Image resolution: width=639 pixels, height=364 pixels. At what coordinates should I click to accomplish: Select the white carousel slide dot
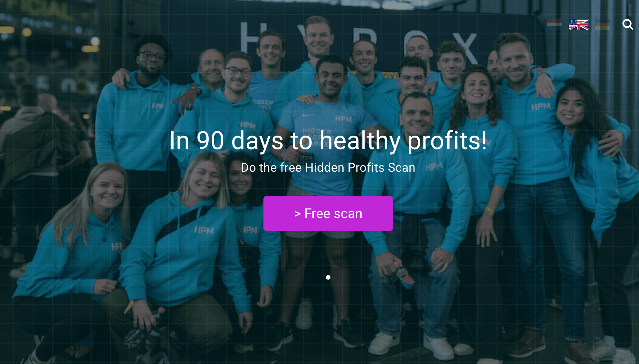coord(328,277)
